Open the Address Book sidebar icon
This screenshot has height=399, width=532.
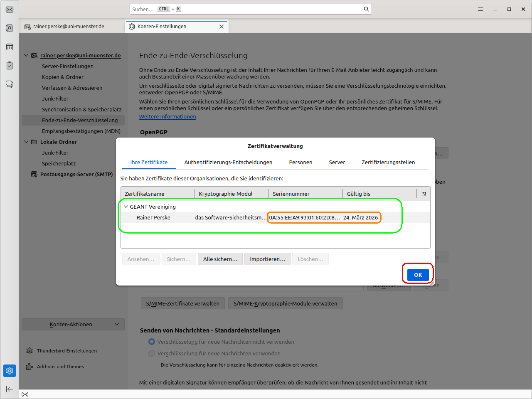[10, 28]
